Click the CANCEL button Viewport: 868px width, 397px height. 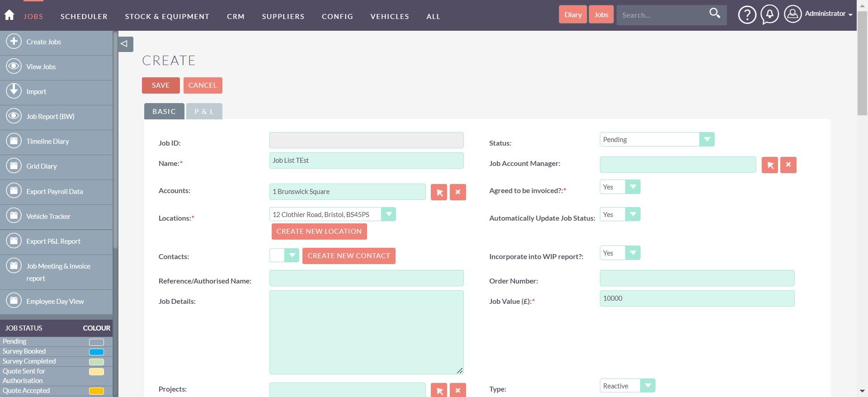coord(203,85)
